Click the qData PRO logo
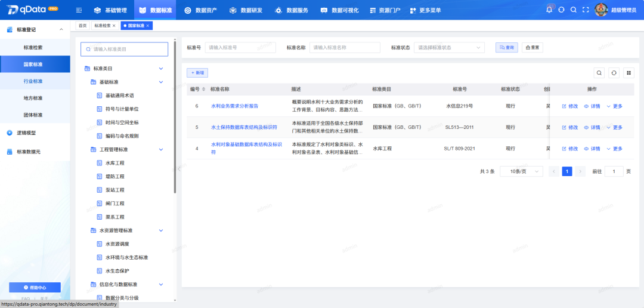This screenshot has height=308, width=644. tap(32, 9)
